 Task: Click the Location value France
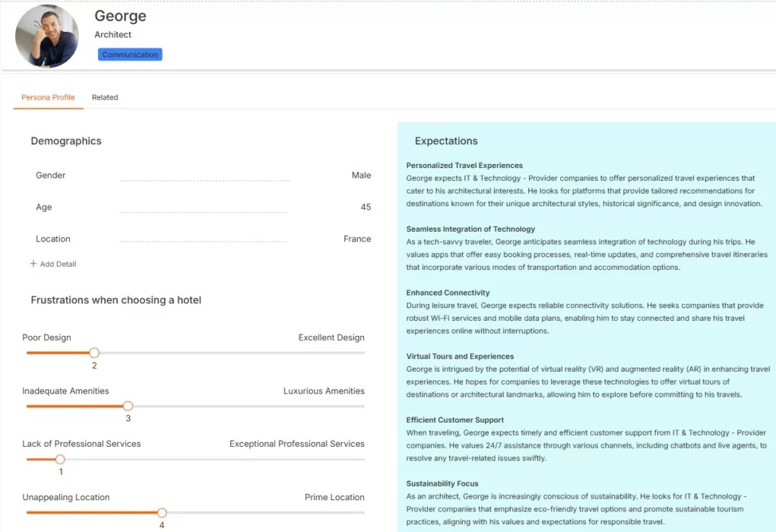357,239
